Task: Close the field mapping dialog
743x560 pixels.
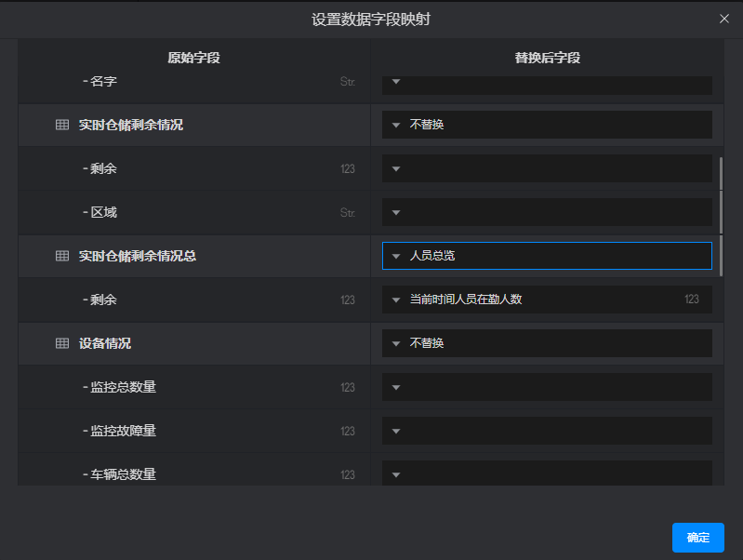Action: point(724,19)
